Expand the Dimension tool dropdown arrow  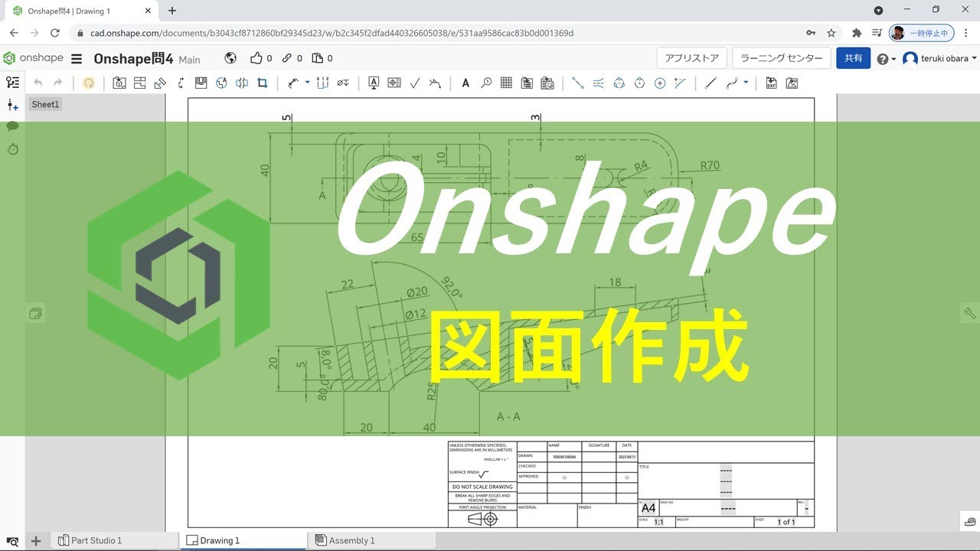[308, 82]
